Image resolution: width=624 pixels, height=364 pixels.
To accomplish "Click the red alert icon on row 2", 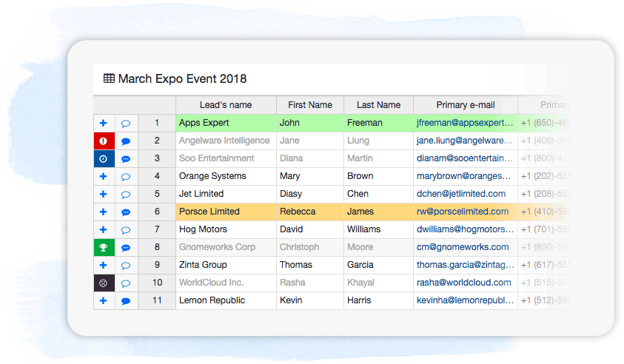I will 104,141.
